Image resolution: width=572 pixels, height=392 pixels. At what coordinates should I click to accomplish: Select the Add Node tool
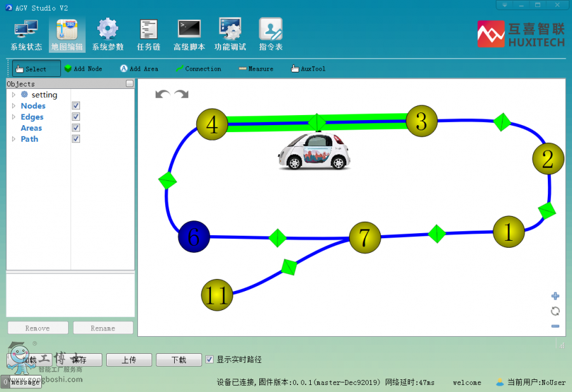pos(83,69)
